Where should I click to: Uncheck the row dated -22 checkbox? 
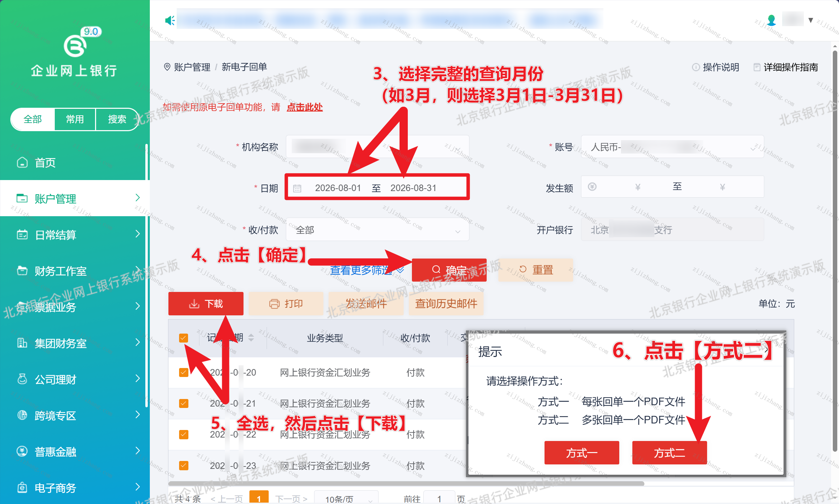point(184,434)
